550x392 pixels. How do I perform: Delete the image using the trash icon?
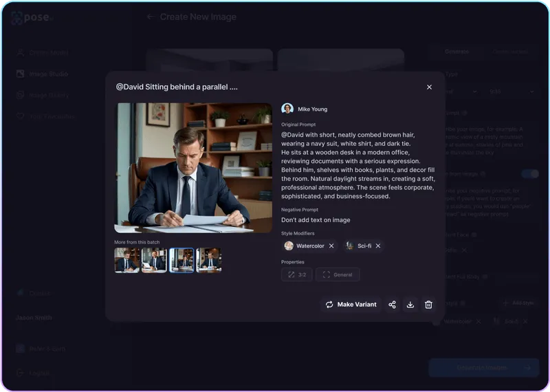[x=428, y=305]
